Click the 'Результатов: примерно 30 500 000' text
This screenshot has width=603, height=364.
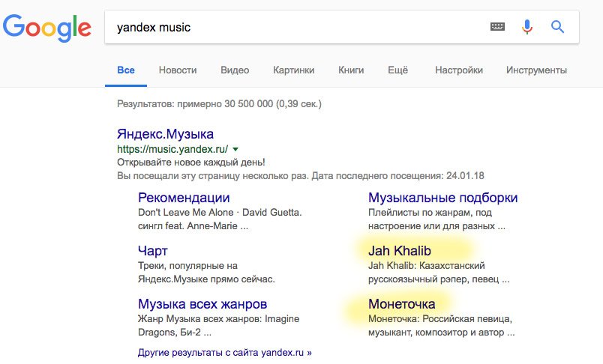tap(195, 103)
